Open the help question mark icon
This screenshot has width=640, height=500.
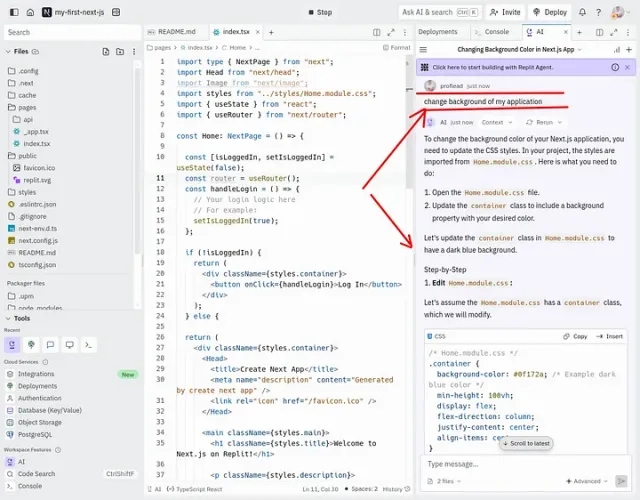click(x=598, y=12)
